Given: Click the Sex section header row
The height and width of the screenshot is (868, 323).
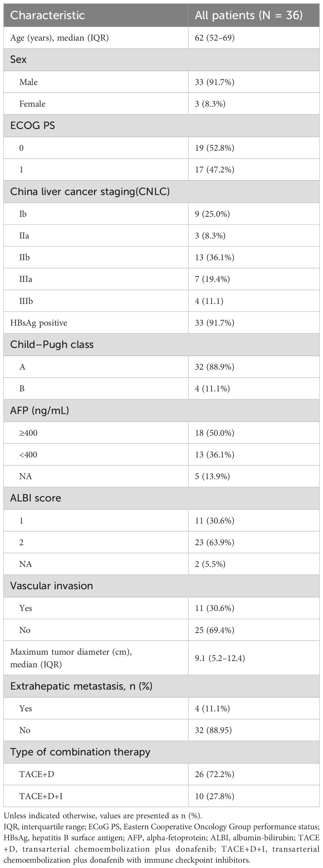Looking at the screenshot, I should (19, 60).
